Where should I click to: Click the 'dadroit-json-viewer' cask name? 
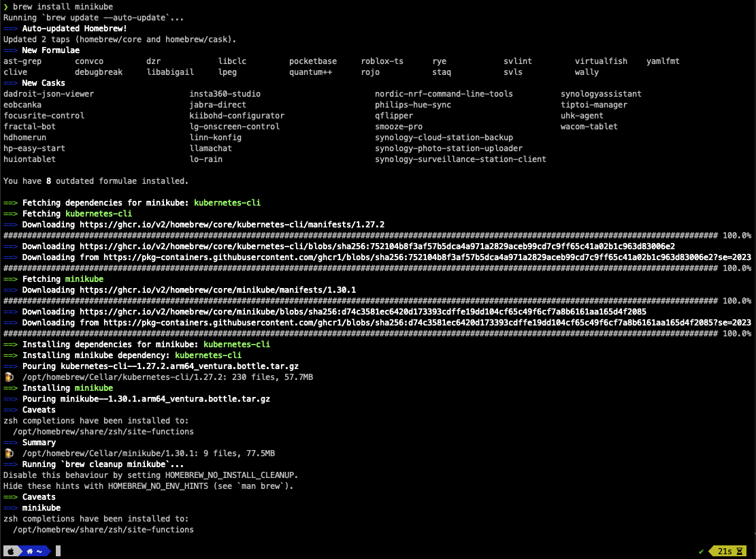coord(49,94)
